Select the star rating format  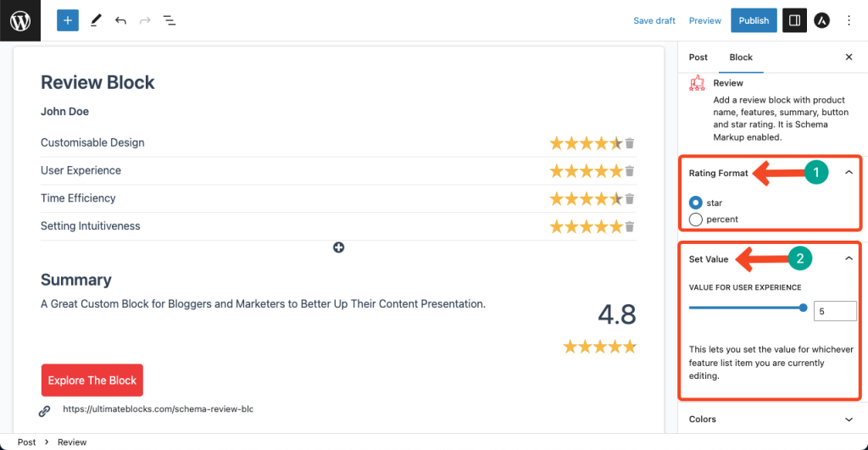(x=696, y=203)
